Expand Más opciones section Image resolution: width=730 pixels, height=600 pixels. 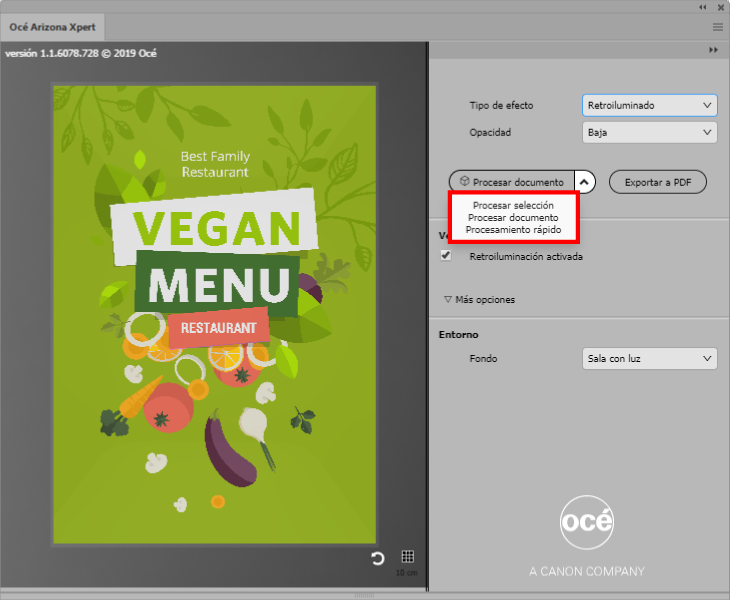coord(480,300)
